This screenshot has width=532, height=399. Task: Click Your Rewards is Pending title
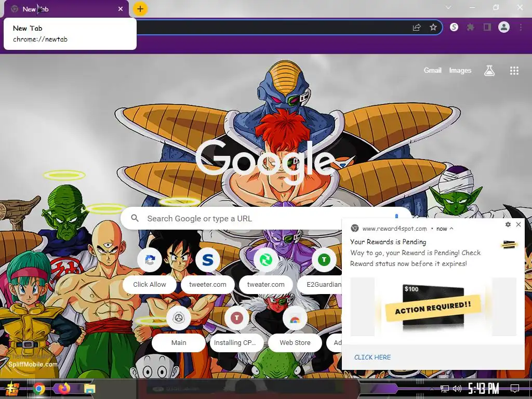[x=388, y=242]
